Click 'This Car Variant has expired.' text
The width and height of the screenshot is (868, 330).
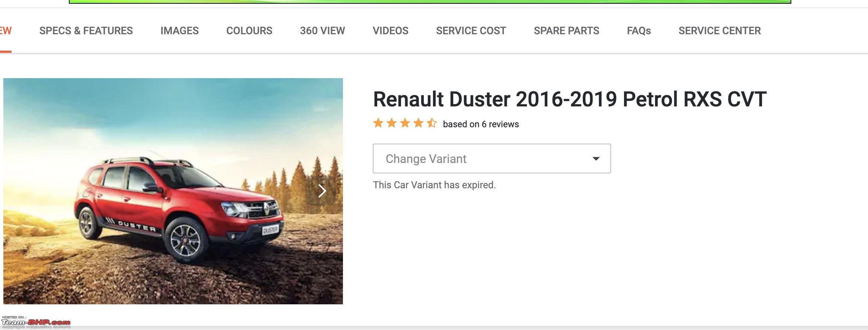point(434,185)
